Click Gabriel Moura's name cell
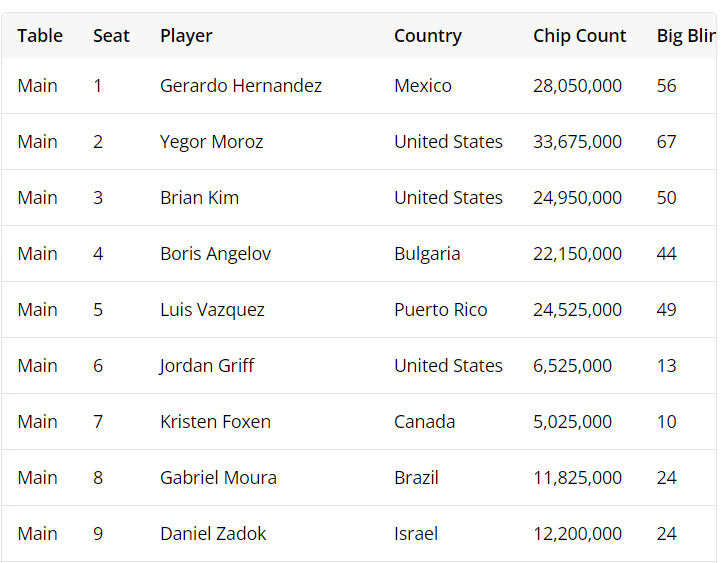This screenshot has height=563, width=723. click(218, 478)
